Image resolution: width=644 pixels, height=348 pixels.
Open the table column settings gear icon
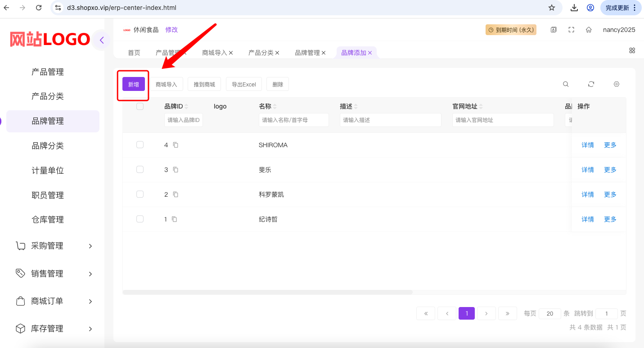617,84
